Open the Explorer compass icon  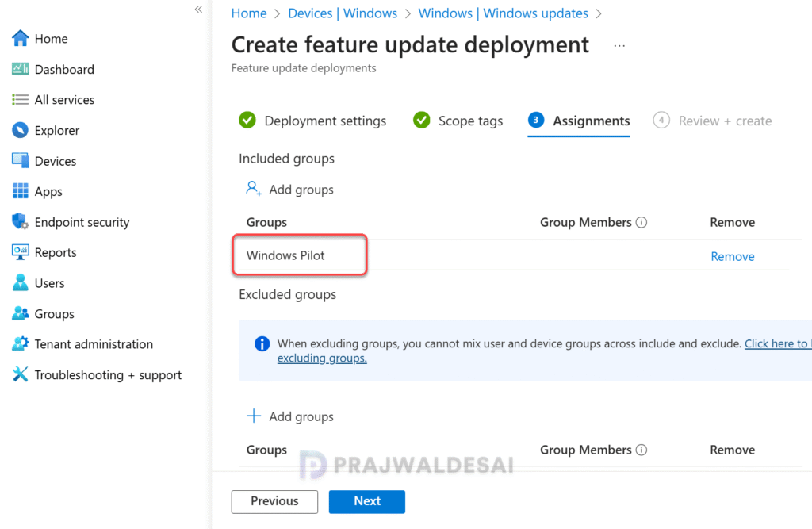point(20,130)
